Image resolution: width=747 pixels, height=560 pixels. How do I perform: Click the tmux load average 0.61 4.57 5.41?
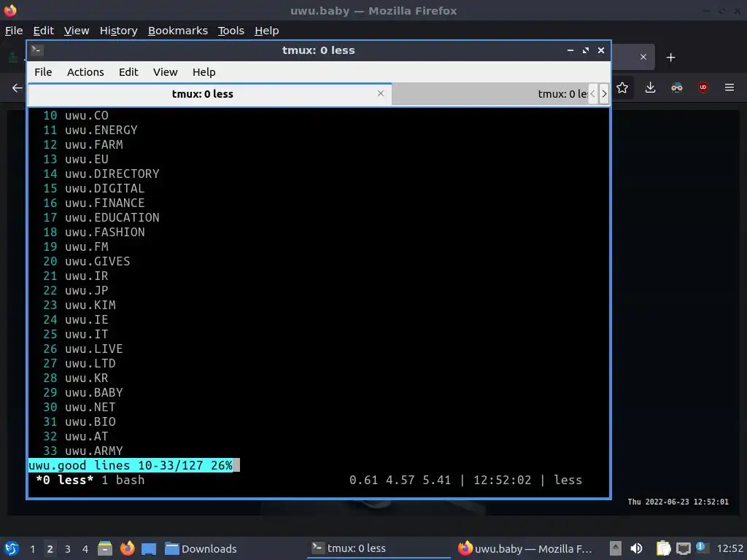[x=400, y=480]
